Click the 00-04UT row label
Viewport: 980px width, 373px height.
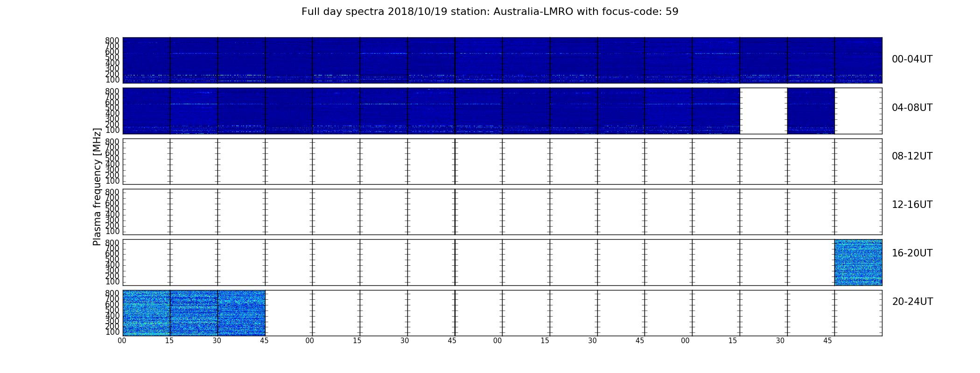tap(912, 59)
